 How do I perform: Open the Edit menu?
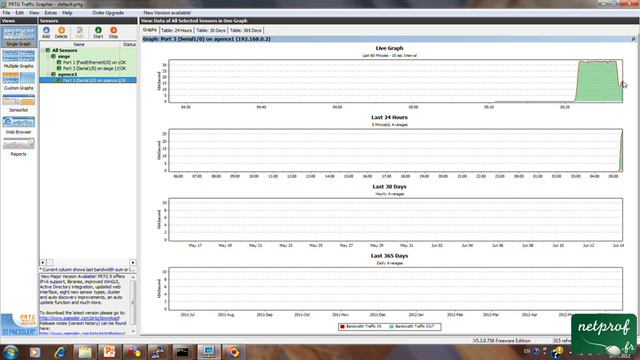click(19, 13)
